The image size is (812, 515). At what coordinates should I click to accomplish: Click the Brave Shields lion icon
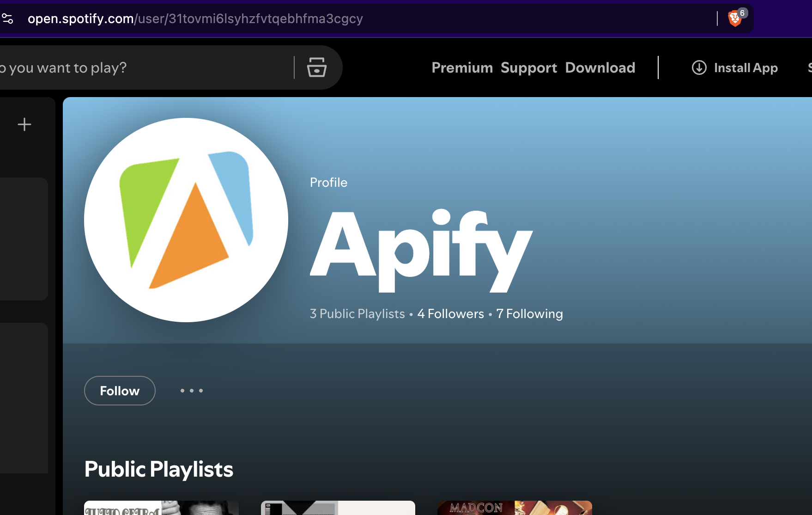(734, 19)
